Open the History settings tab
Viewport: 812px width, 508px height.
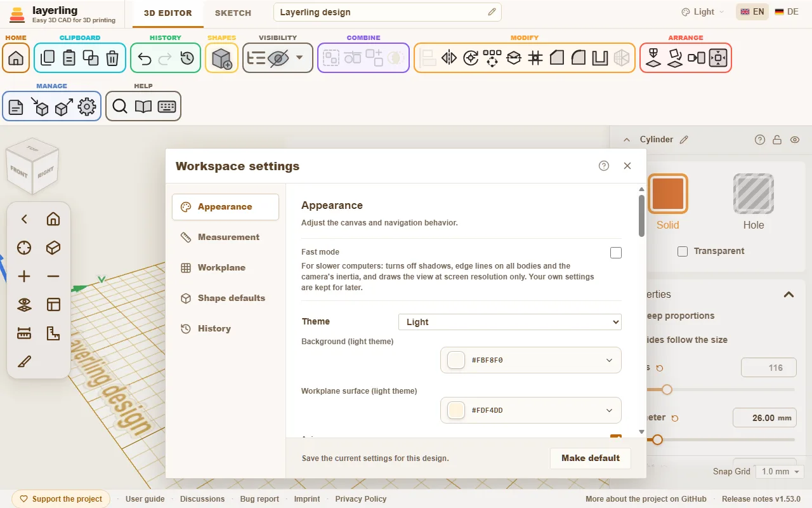(225, 328)
